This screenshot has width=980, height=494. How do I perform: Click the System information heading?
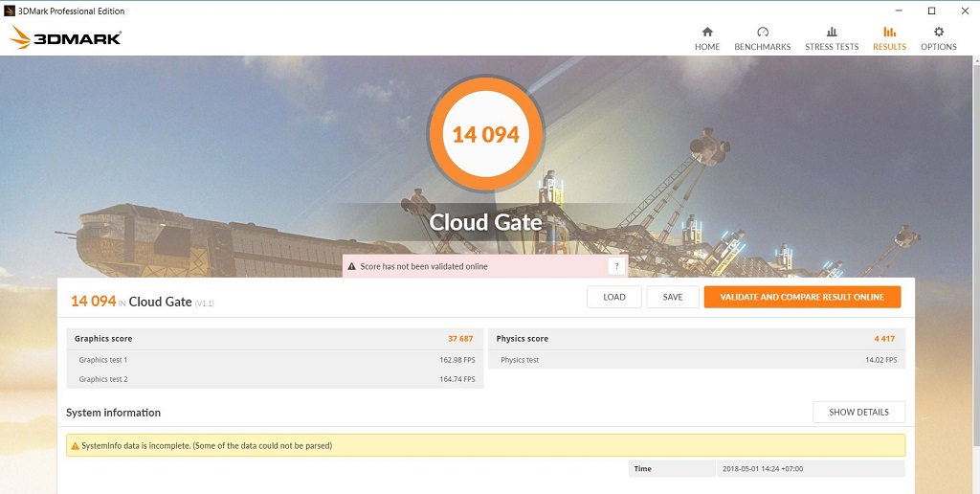click(113, 413)
